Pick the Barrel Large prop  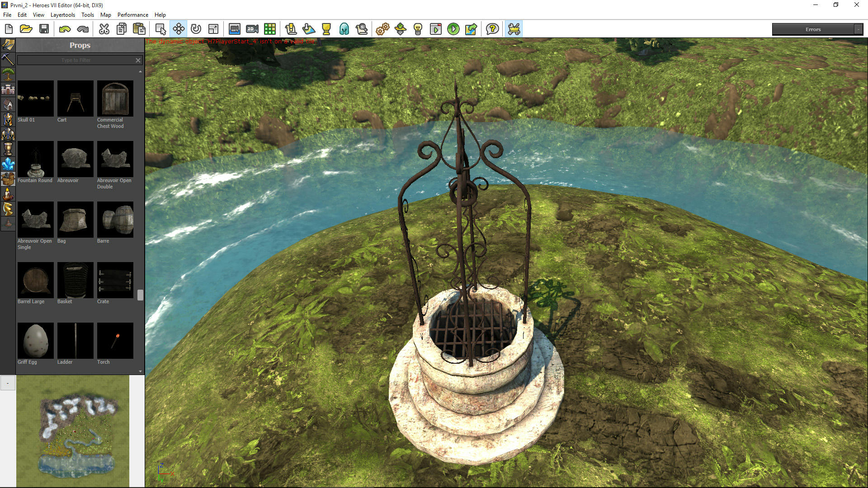tap(35, 280)
